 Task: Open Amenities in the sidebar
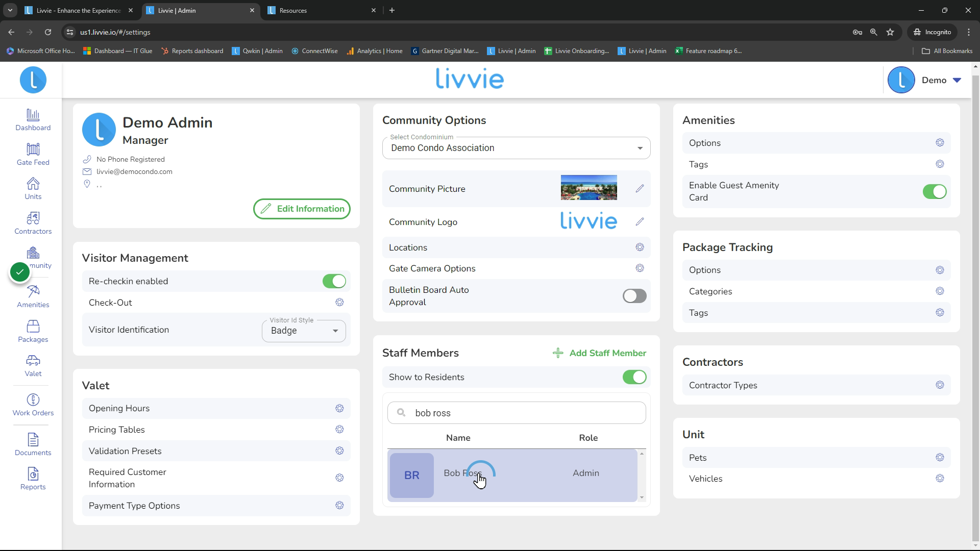pyautogui.click(x=33, y=296)
